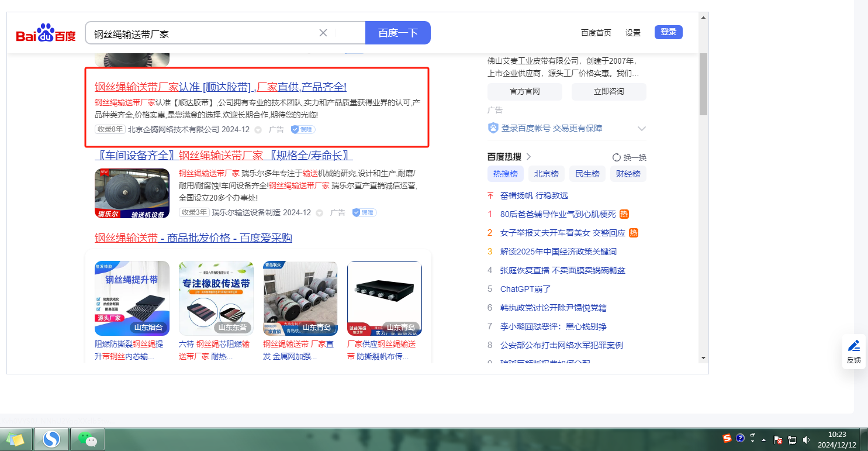Open hot search 张庭恢复直播 不卖面膜卖锅碗瓢盆

pyautogui.click(x=563, y=270)
